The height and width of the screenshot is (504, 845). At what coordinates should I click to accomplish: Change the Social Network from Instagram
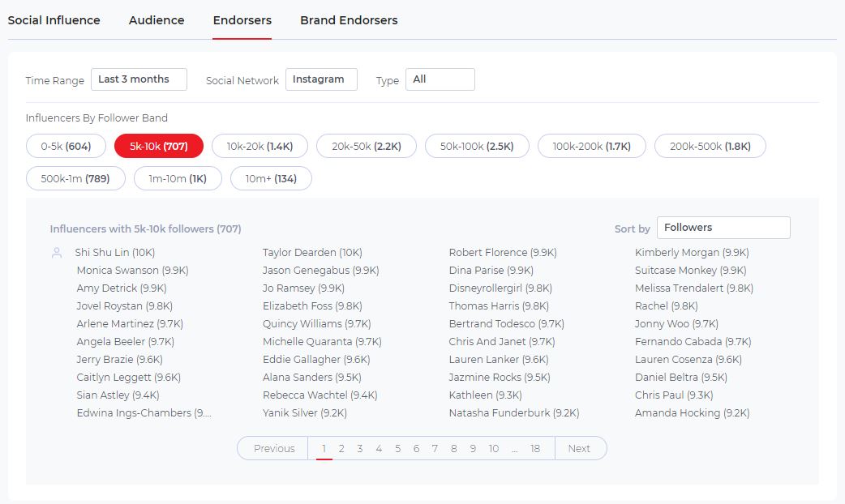click(321, 79)
